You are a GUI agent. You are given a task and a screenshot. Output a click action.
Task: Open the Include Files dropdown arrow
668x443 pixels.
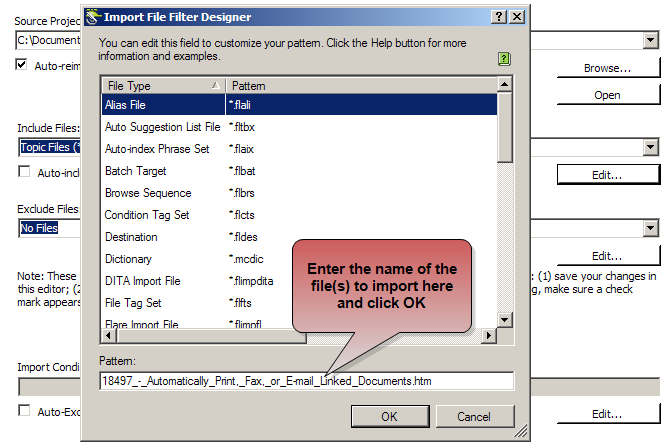point(650,148)
